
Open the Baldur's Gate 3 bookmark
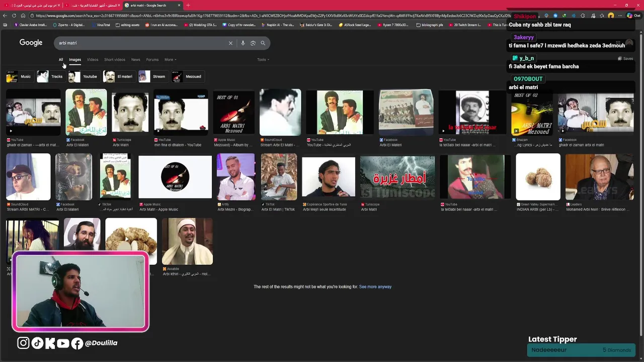316,25
